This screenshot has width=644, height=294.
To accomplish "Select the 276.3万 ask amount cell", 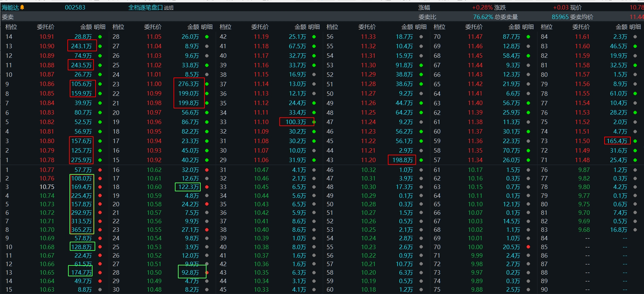I will (188, 84).
